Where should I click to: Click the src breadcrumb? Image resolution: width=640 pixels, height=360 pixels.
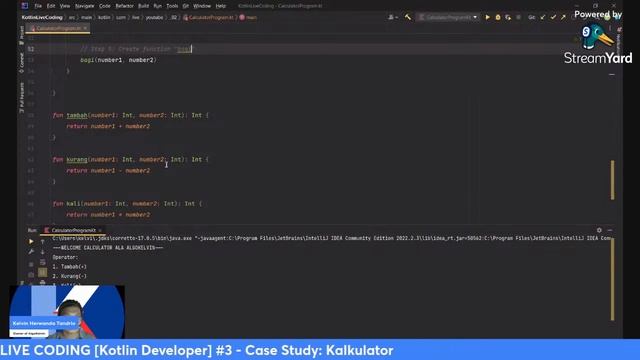[72, 18]
